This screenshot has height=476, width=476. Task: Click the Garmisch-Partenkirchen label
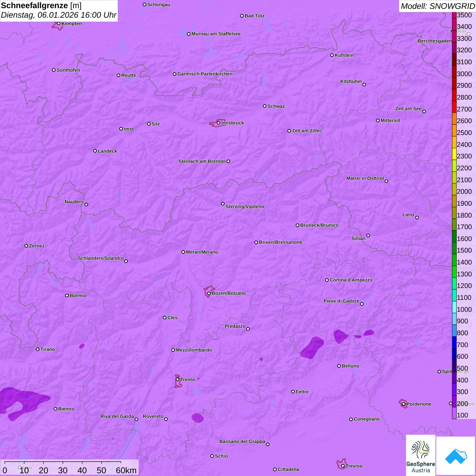(x=205, y=74)
